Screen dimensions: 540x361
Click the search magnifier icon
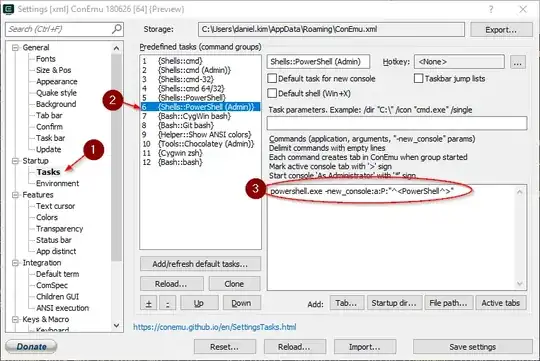pyautogui.click(x=117, y=29)
